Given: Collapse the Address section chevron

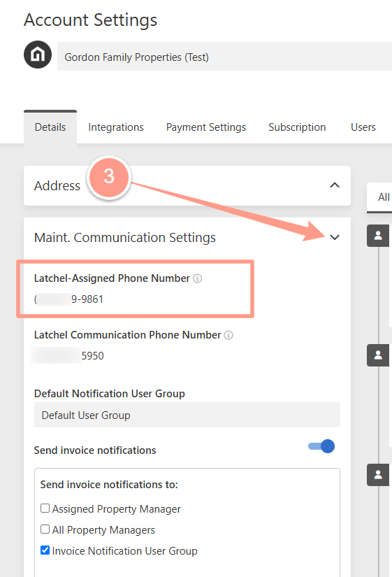Looking at the screenshot, I should pyautogui.click(x=335, y=185).
